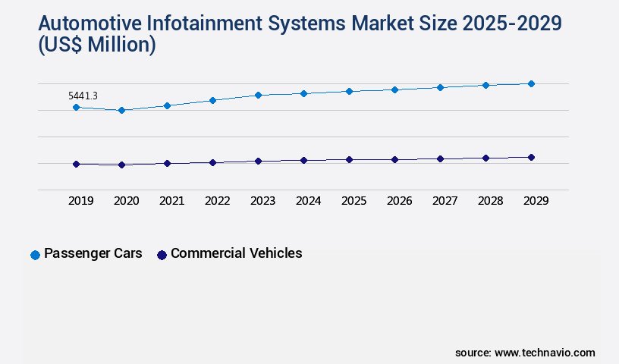This screenshot has height=364, width=619.
Task: Select the 2029 Commercial Vehicles data point
Action: pos(531,158)
